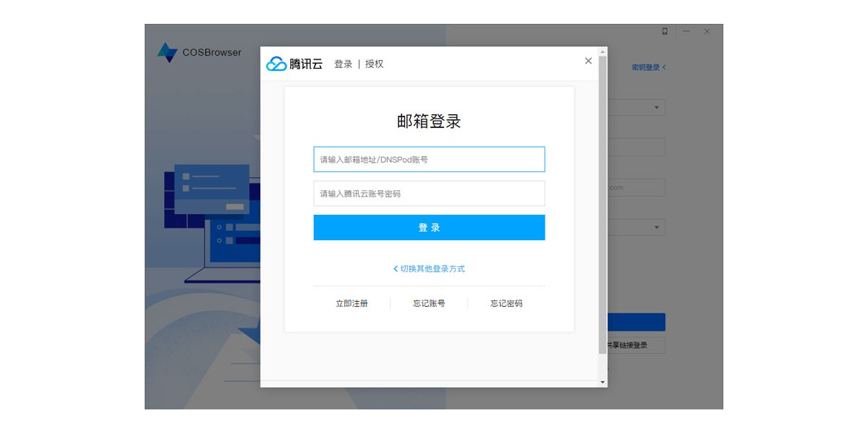Image resolution: width=868 pixels, height=434 pixels.
Task: Click the 腾讯云 brand text
Action: tap(306, 64)
